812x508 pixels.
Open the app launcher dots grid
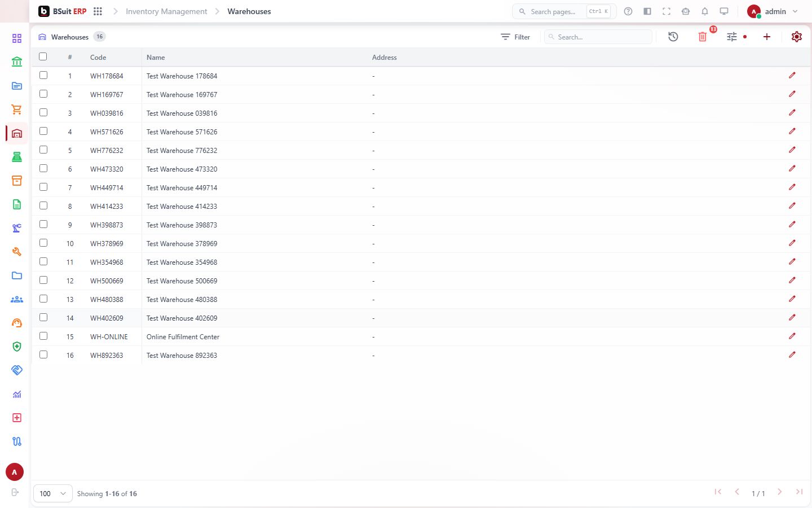coord(98,11)
